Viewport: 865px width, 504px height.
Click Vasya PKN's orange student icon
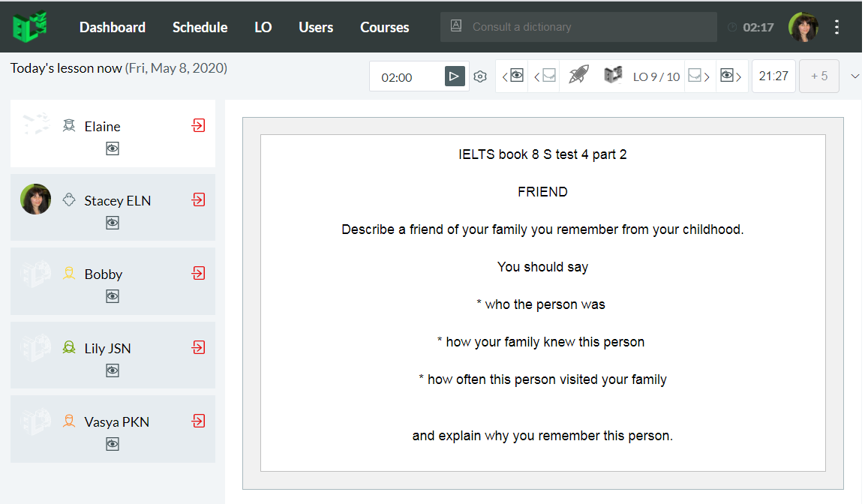[x=69, y=421]
